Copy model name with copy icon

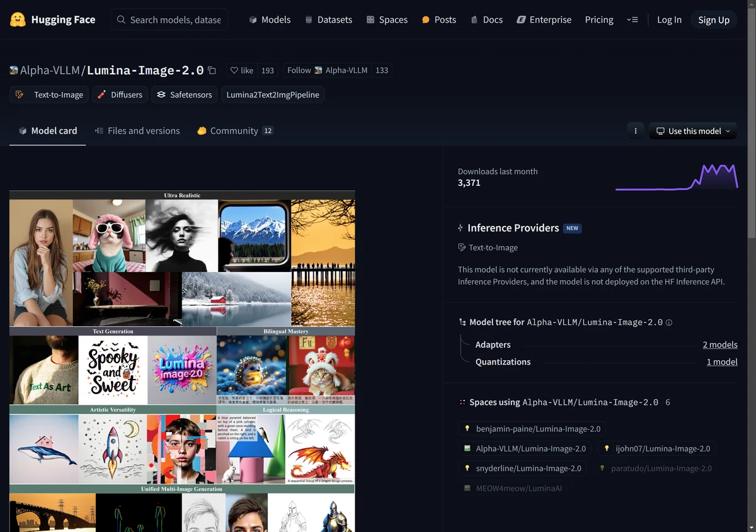point(212,71)
